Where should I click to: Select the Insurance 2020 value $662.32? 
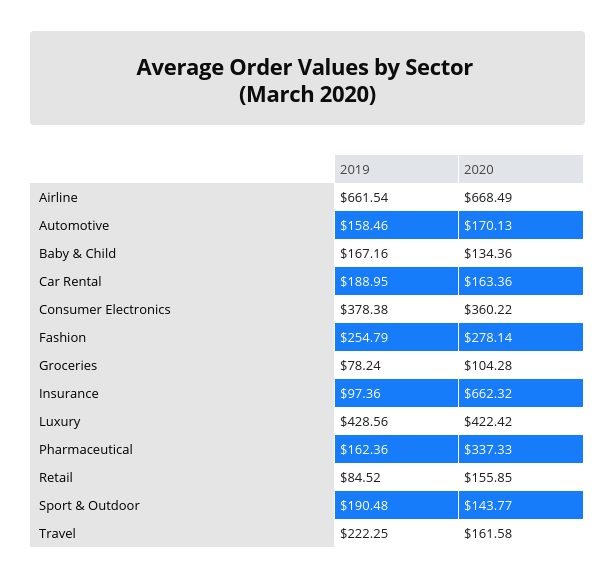click(488, 394)
